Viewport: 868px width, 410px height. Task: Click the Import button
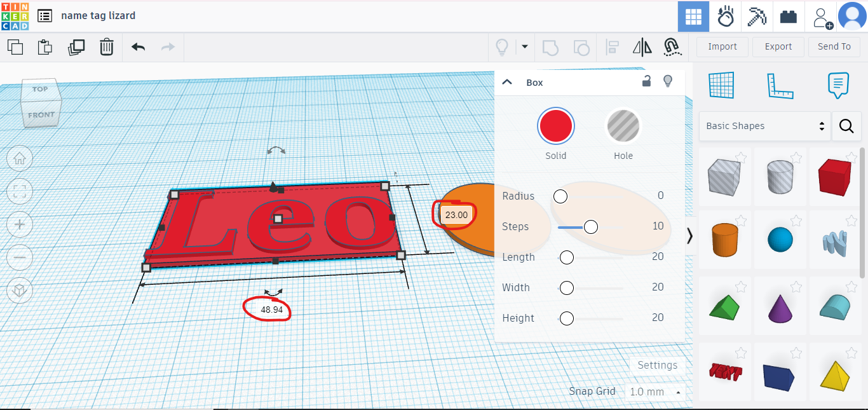[722, 46]
